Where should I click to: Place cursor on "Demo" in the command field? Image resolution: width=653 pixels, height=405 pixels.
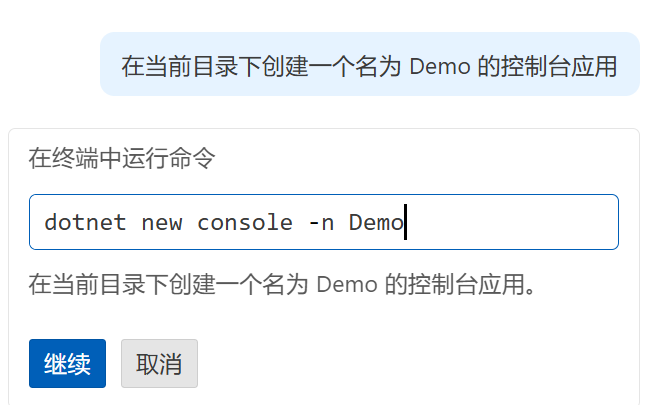[x=376, y=222]
